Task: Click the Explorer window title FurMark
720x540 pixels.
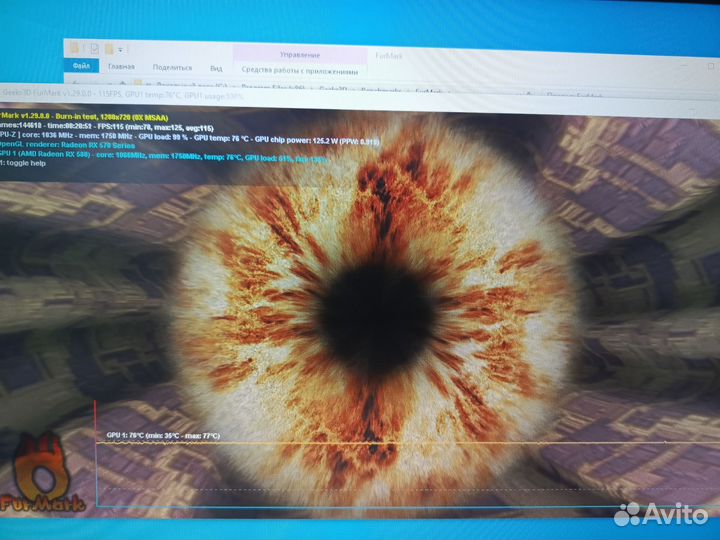Action: pos(388,56)
